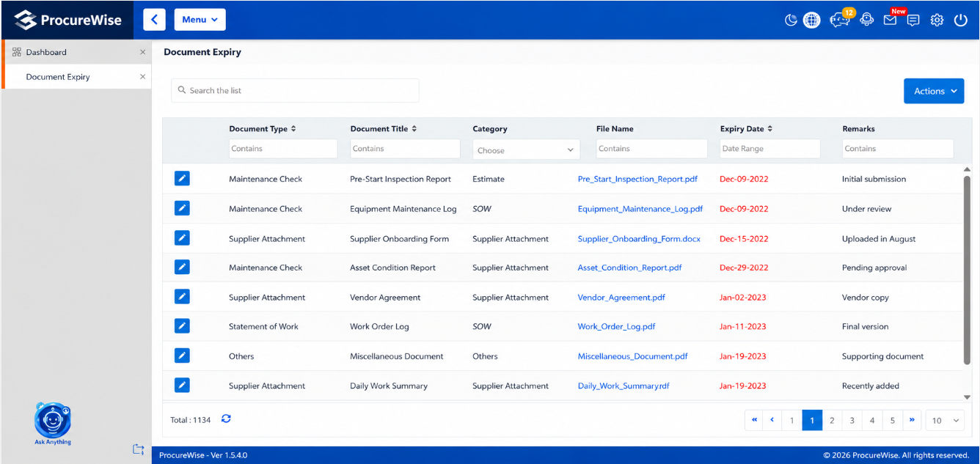Toggle dark mode with the moon icon

click(x=791, y=20)
